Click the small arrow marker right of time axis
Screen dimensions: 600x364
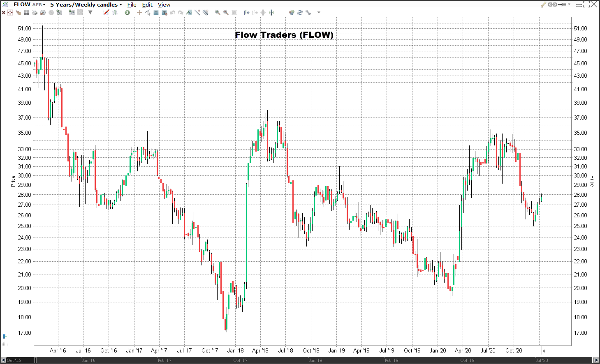tap(544, 351)
